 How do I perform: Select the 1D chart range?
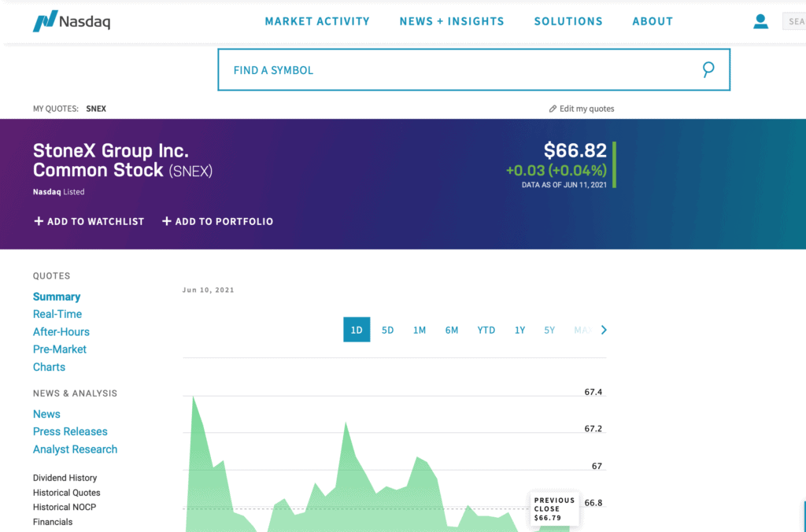click(x=357, y=330)
